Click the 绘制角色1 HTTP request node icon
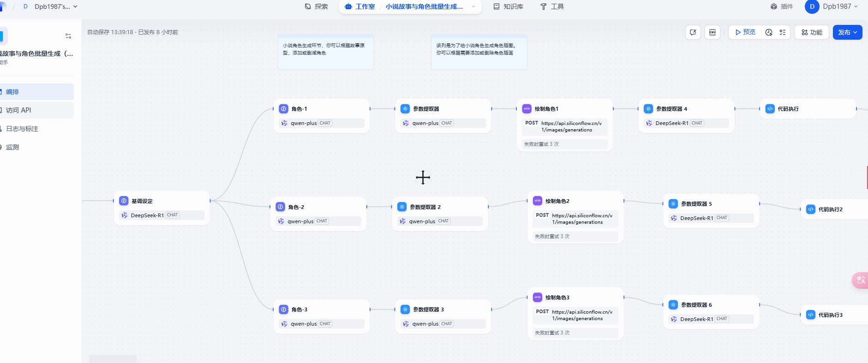The height and width of the screenshot is (363, 868). [527, 109]
